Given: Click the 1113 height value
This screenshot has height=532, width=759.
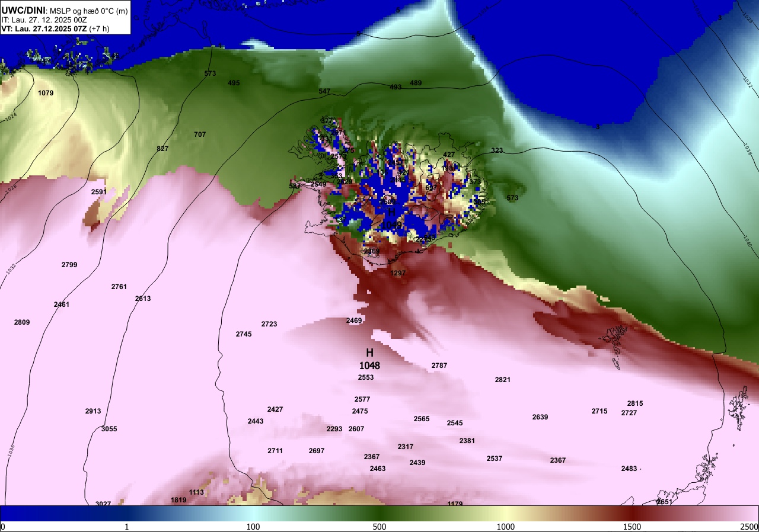Looking at the screenshot, I should tap(196, 492).
